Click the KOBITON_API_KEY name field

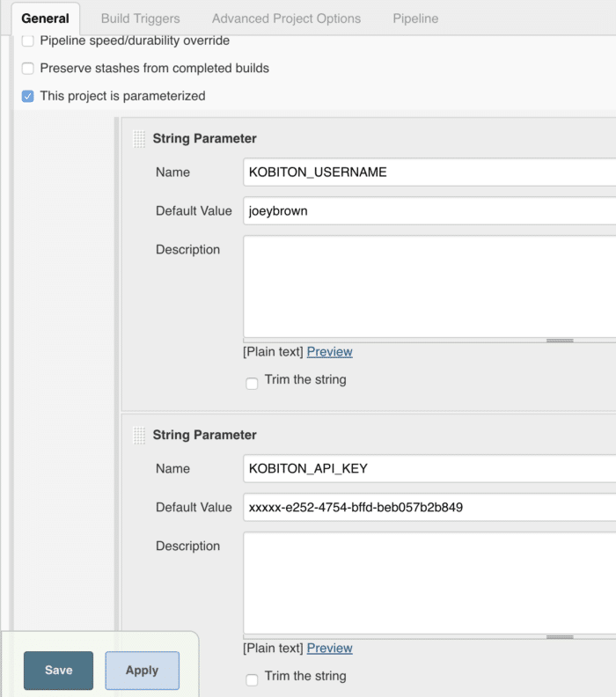tap(429, 468)
